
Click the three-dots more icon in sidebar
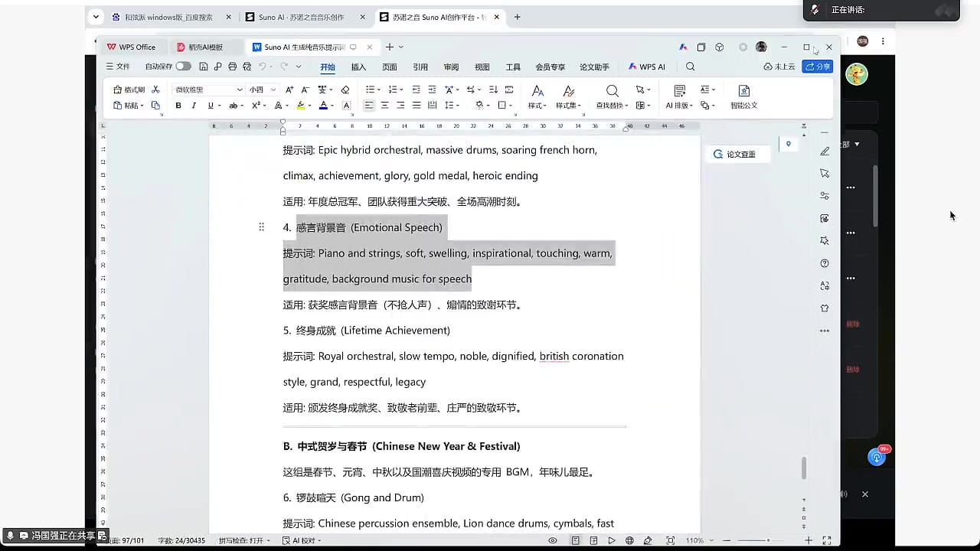825,331
